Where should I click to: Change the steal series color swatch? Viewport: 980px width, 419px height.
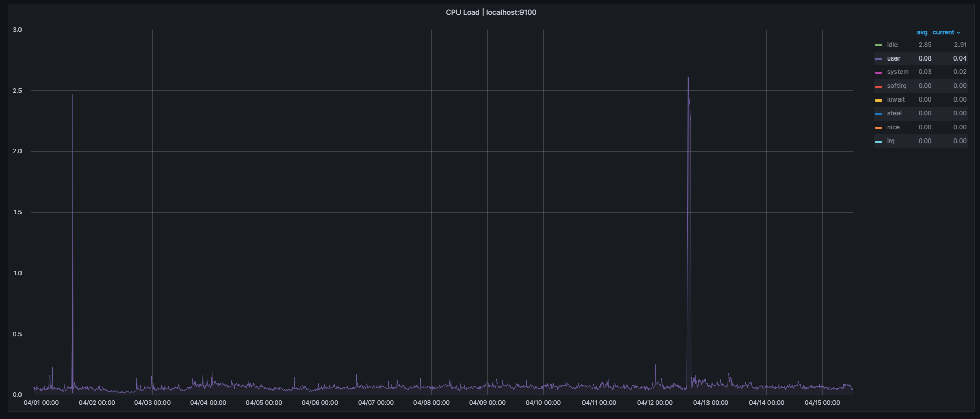(x=879, y=114)
